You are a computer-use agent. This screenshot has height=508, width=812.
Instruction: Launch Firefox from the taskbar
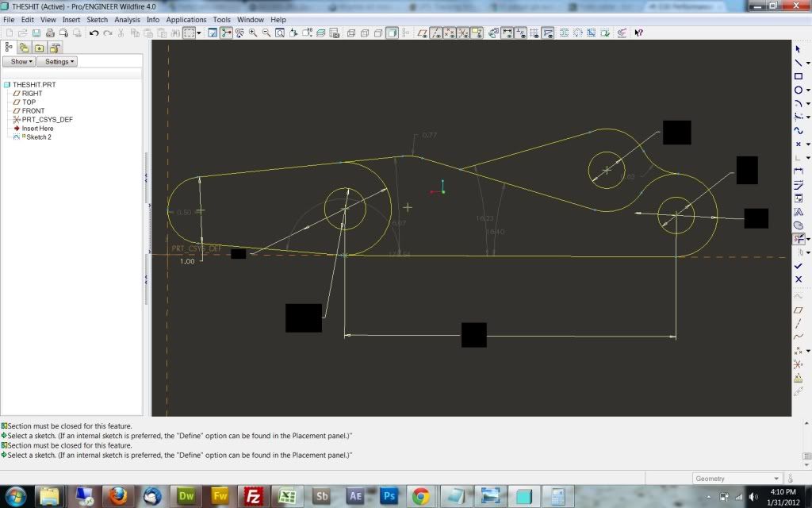(118, 496)
